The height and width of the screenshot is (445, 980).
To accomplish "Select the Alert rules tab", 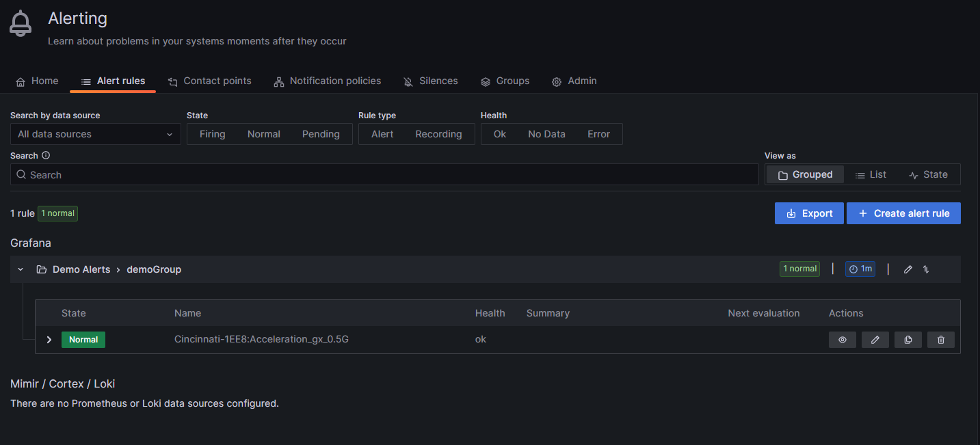I will click(113, 81).
